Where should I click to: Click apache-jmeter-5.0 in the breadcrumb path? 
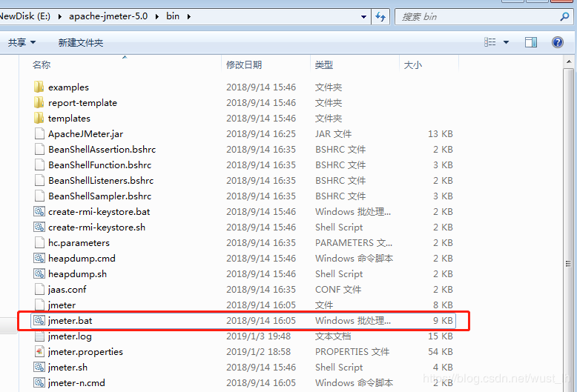[x=110, y=16]
